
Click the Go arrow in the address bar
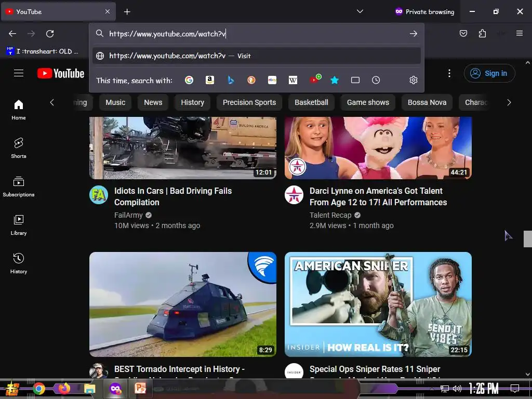413,34
